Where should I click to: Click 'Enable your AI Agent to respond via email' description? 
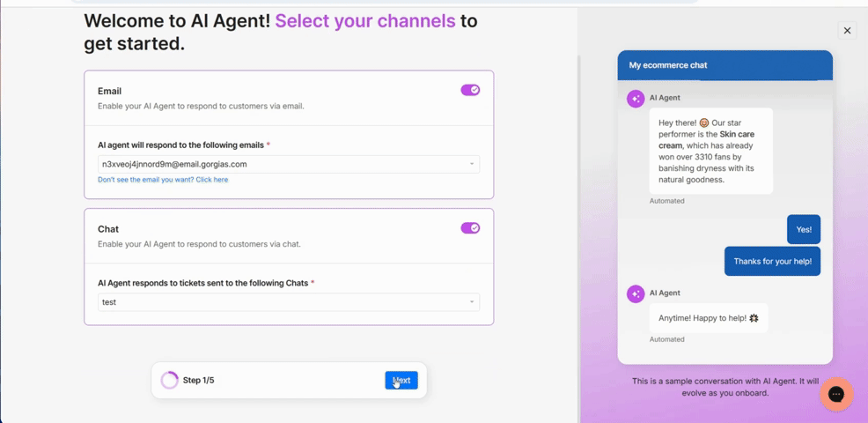tap(201, 106)
